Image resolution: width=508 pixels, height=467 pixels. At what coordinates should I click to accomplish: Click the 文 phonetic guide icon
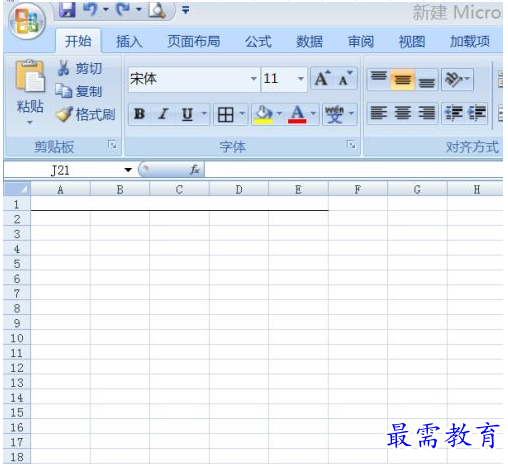[334, 114]
